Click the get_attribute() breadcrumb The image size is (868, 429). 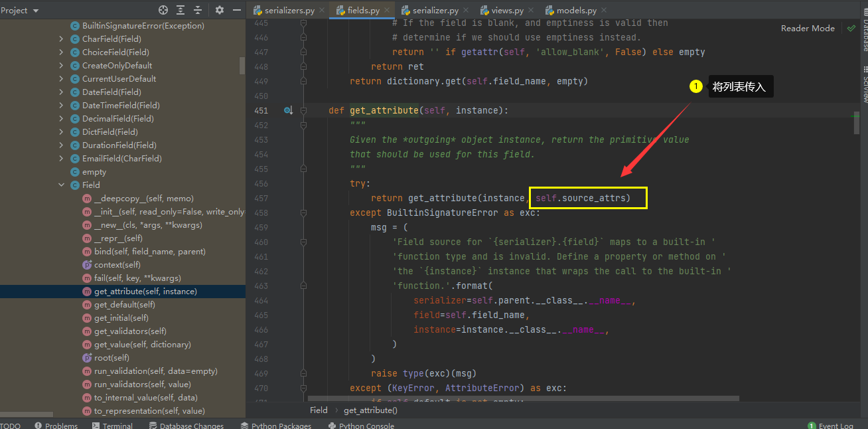(x=370, y=410)
